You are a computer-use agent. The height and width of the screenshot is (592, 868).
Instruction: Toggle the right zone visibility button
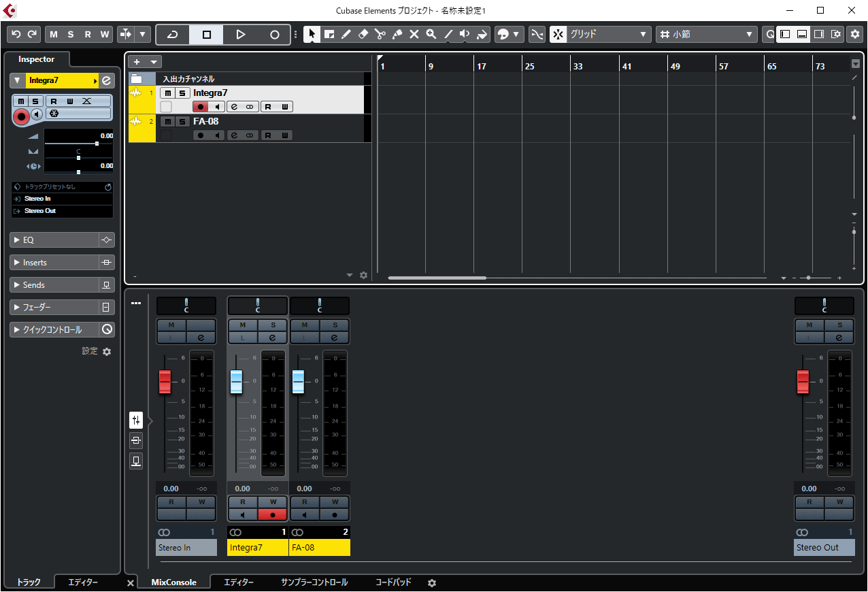coord(819,34)
